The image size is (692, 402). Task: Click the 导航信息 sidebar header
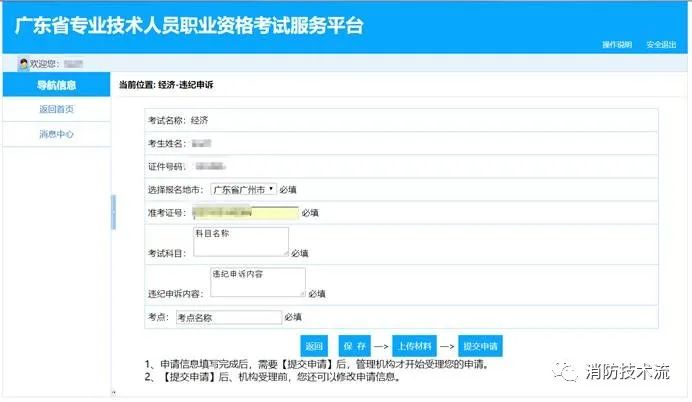[x=56, y=85]
